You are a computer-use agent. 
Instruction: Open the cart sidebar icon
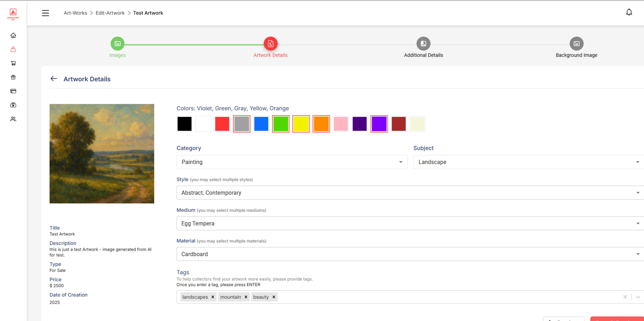(13, 63)
